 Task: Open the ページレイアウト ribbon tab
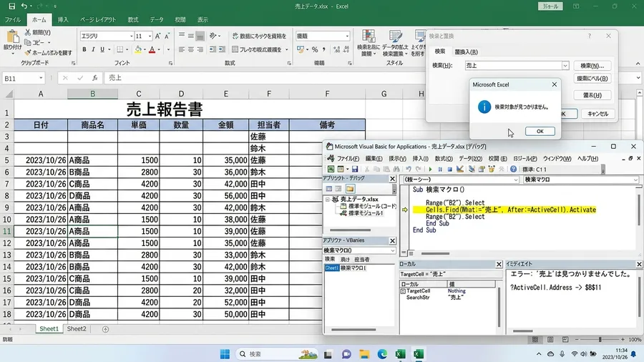click(98, 20)
